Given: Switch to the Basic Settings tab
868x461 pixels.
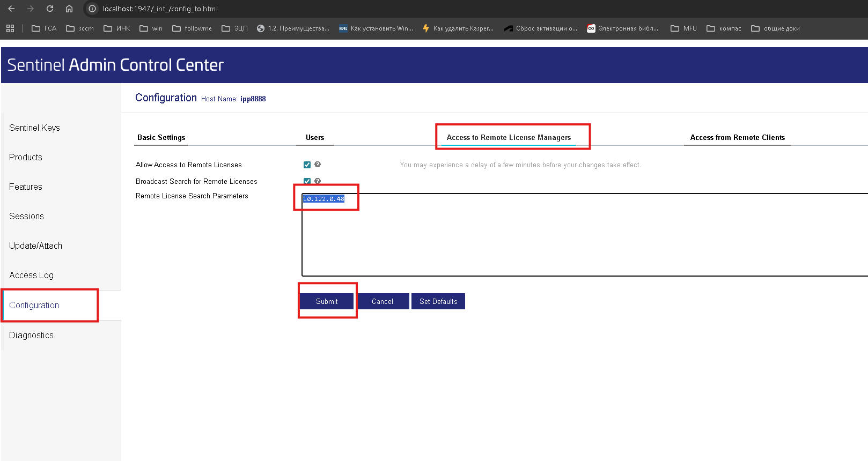Looking at the screenshot, I should pos(161,137).
